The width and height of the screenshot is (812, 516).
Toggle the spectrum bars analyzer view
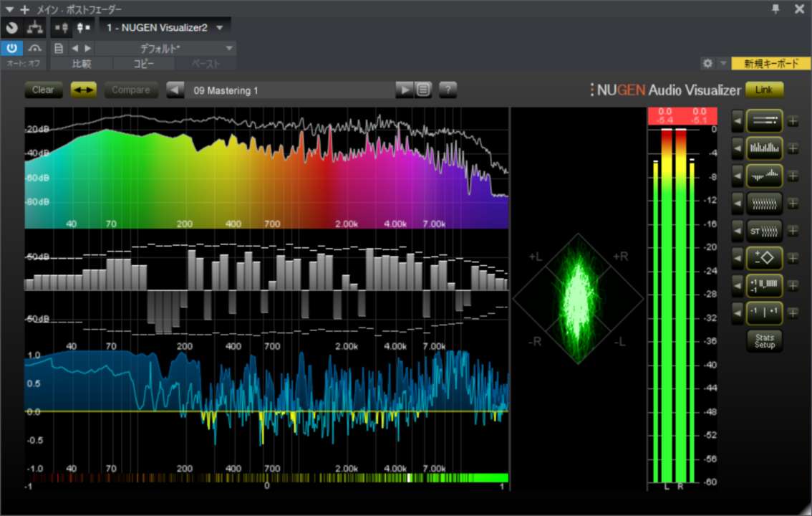pos(764,148)
